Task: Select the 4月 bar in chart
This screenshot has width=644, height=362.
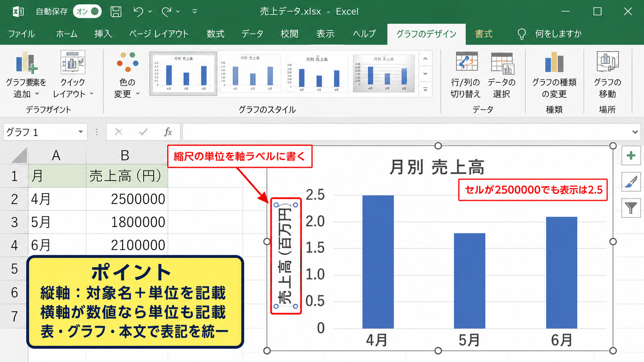Action: click(x=378, y=262)
